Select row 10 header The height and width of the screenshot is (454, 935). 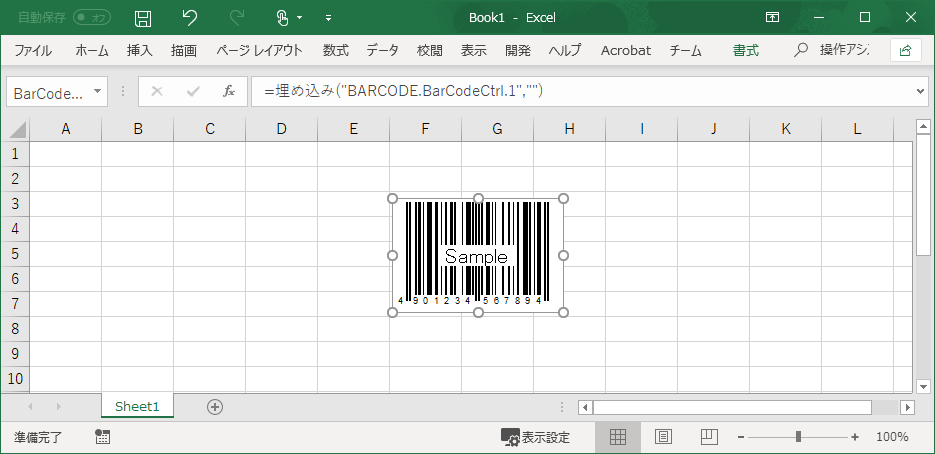click(x=15, y=379)
